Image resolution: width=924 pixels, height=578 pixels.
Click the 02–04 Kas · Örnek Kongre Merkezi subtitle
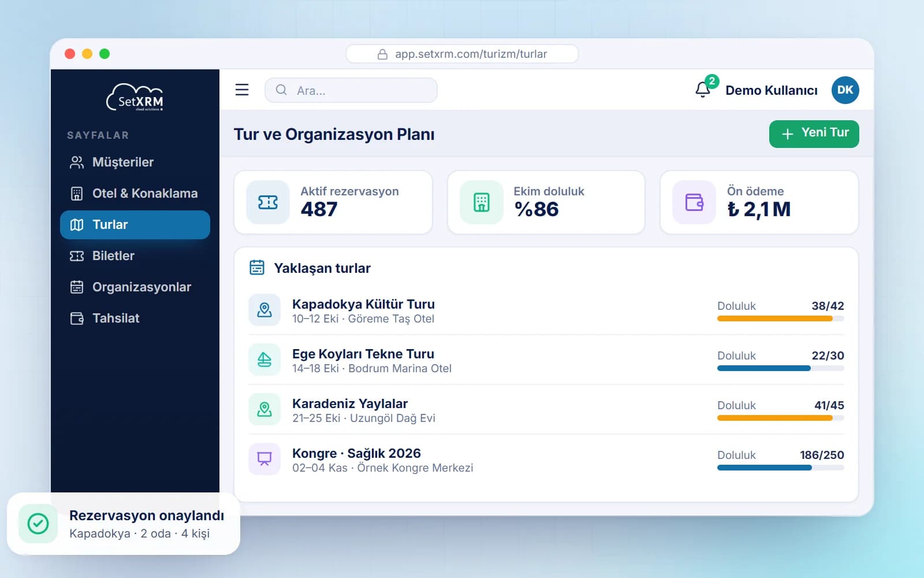point(382,468)
